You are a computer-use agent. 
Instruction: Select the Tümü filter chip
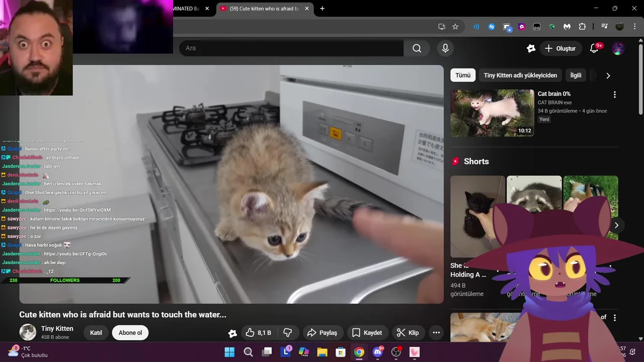(463, 75)
